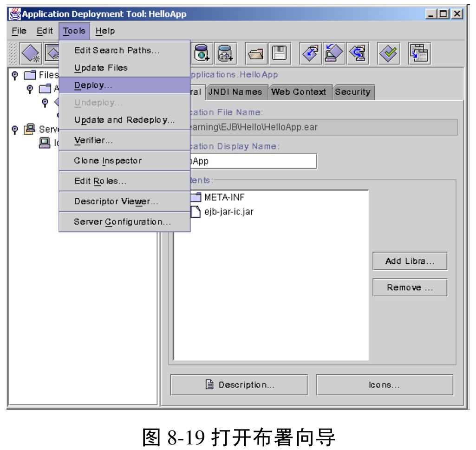This screenshot has height=450, width=476.
Task: Click the green checkmark Verifier icon
Action: 388,54
